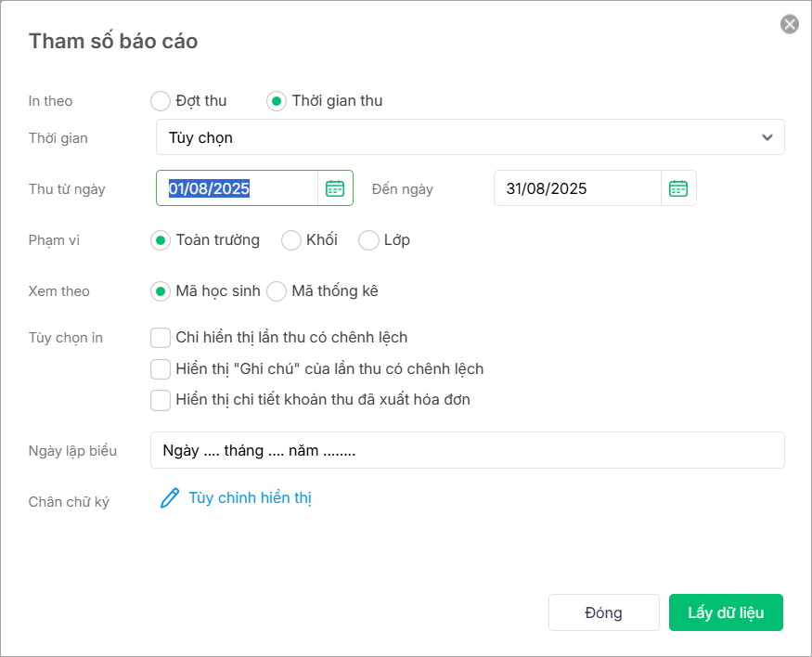Image resolution: width=812 pixels, height=657 pixels.
Task: Click the 'Đóng' button
Action: pyautogui.click(x=603, y=612)
